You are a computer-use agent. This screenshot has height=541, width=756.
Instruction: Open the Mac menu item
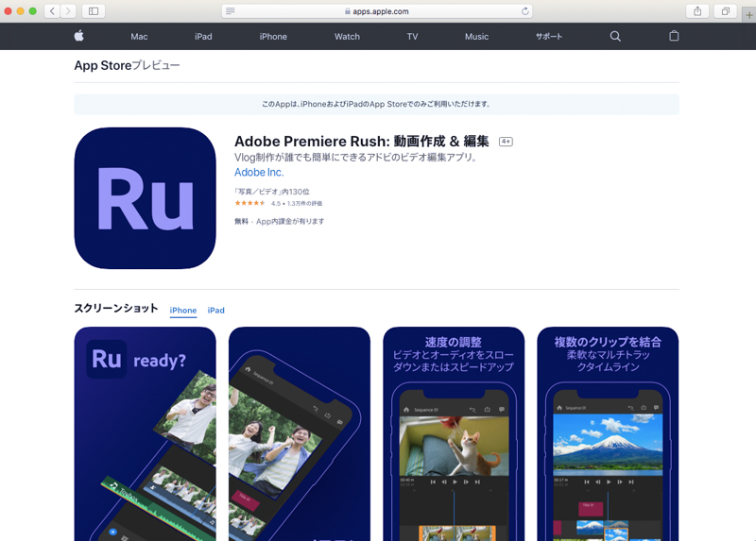coord(139,37)
